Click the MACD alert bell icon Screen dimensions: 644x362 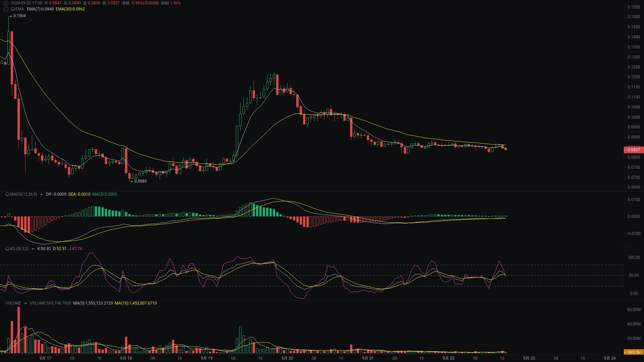point(7,194)
